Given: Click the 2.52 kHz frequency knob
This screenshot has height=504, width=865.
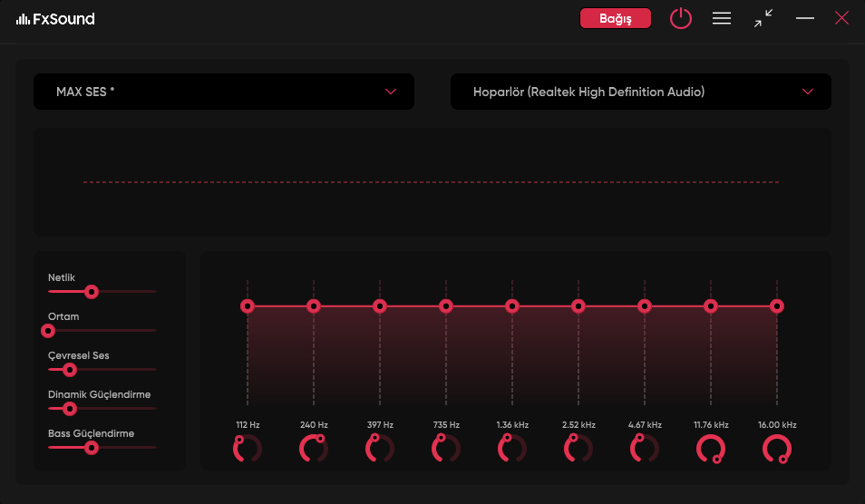Looking at the screenshot, I should [578, 449].
